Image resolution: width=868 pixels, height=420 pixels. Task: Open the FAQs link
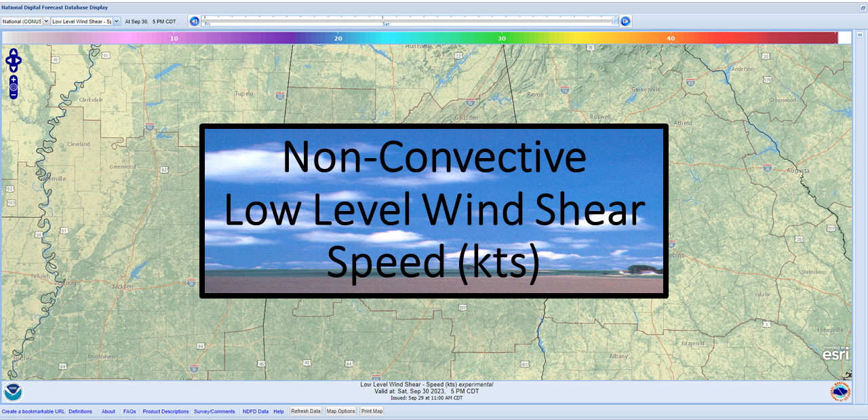(x=130, y=411)
